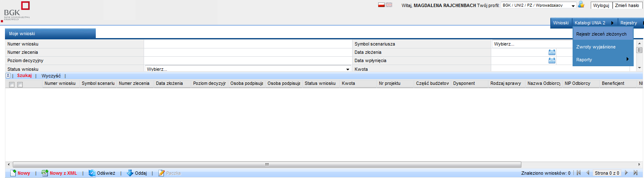The width and height of the screenshot is (644, 178).
Task: Sort by Beneficjent column header
Action: pyautogui.click(x=618, y=84)
